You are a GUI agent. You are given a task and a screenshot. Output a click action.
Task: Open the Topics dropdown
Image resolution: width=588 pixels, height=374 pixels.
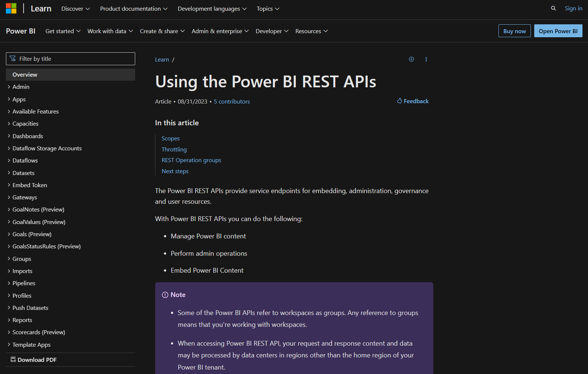click(x=268, y=8)
